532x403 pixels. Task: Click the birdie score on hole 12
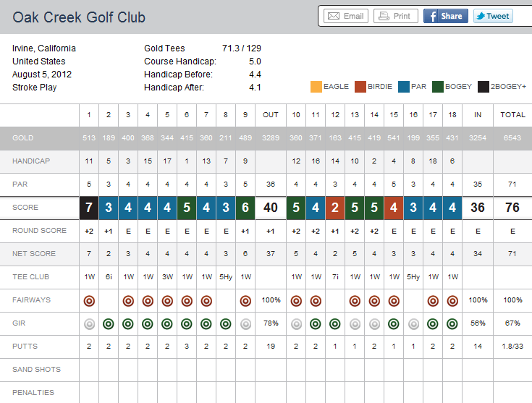point(335,208)
